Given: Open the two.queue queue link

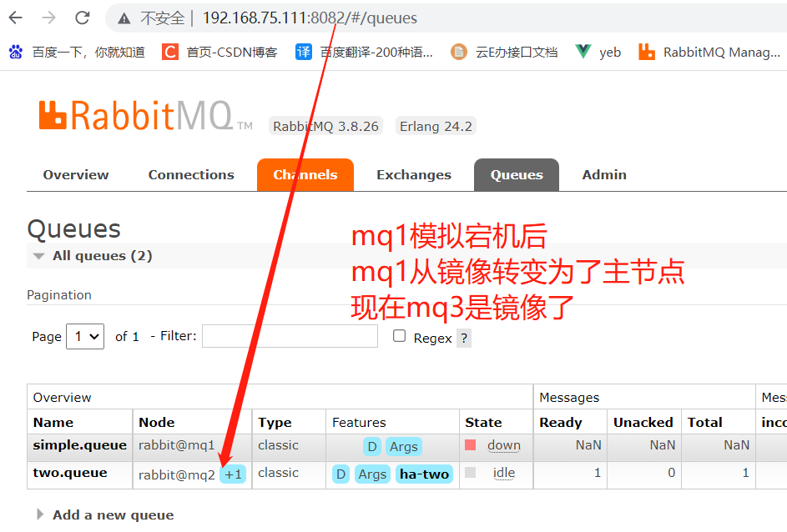Looking at the screenshot, I should (70, 473).
